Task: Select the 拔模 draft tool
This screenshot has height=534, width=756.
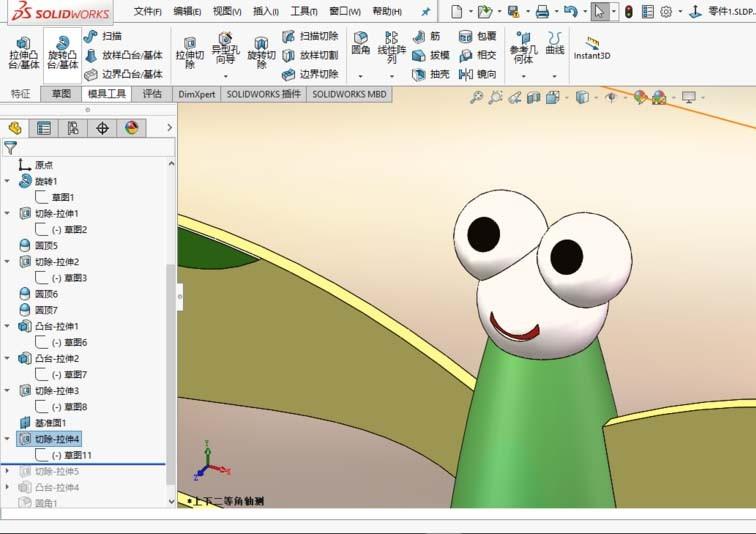Action: pos(431,55)
